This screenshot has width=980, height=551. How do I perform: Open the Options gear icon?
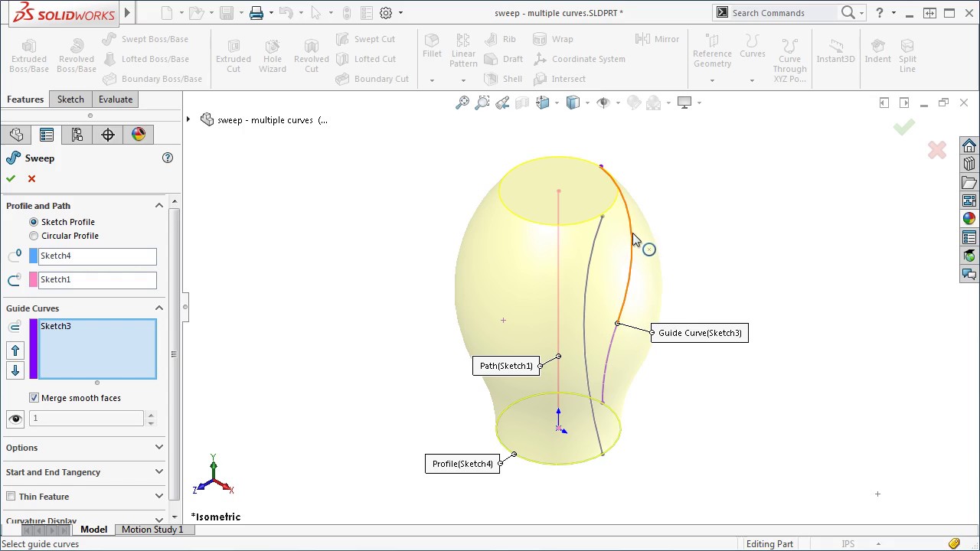point(386,12)
